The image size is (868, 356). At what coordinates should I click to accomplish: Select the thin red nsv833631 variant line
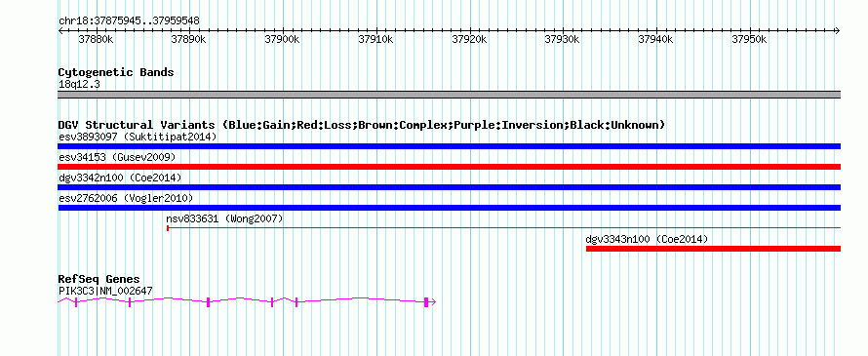[x=504, y=227]
